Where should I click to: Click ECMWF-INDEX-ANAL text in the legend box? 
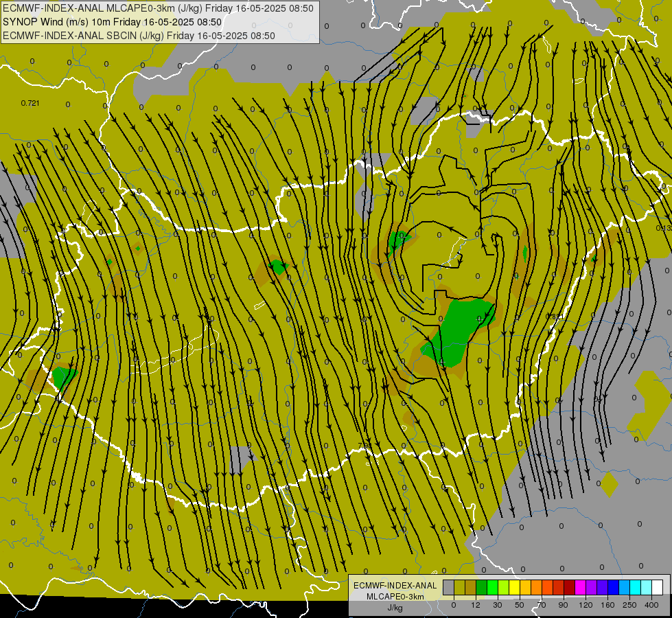coord(395,586)
